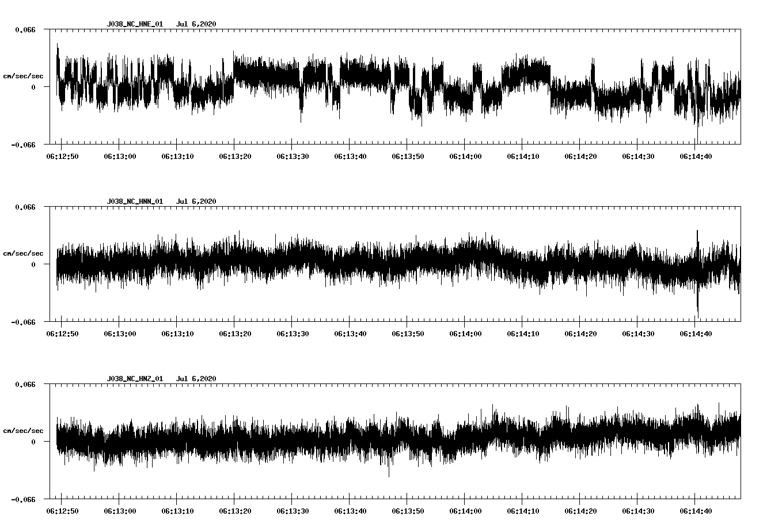The image size is (782, 532).
Task: Select the cm/sec/sec unit label on HNZ plot
Action: click(23, 431)
